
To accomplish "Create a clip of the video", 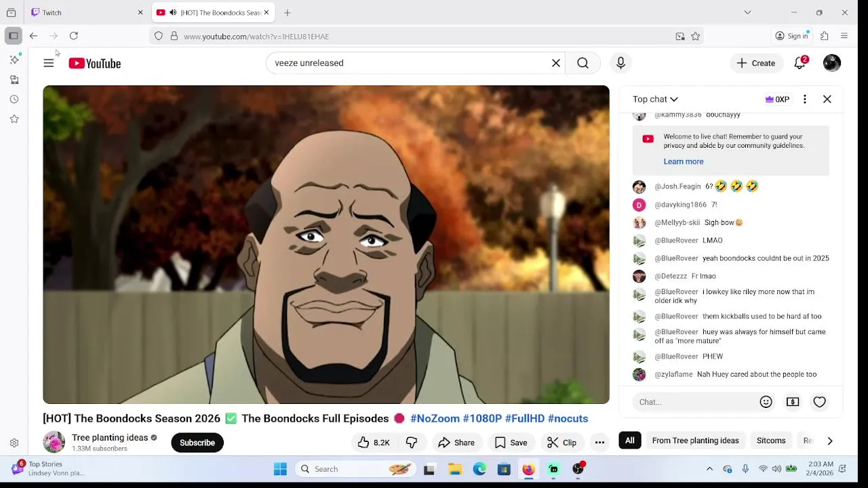I will [562, 443].
